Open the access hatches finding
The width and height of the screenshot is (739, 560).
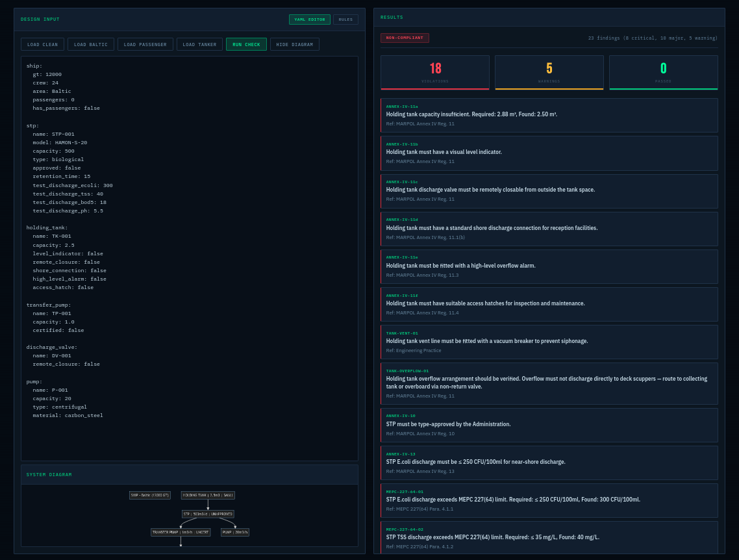click(549, 304)
